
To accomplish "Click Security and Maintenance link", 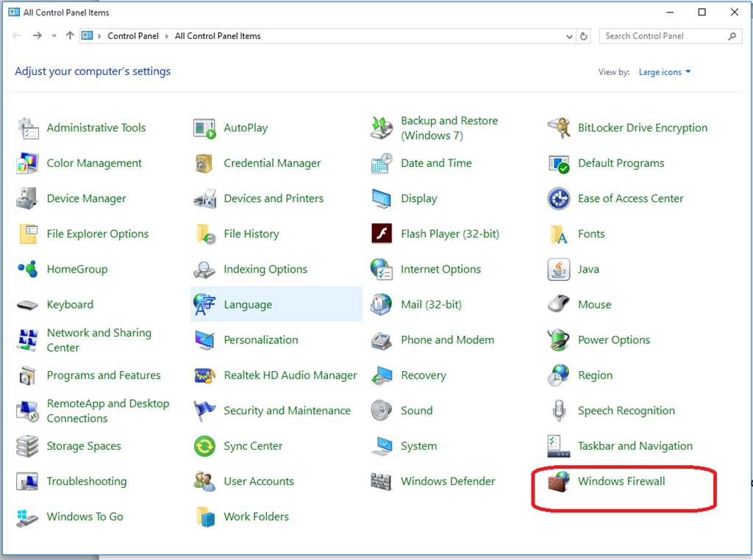I will point(288,411).
